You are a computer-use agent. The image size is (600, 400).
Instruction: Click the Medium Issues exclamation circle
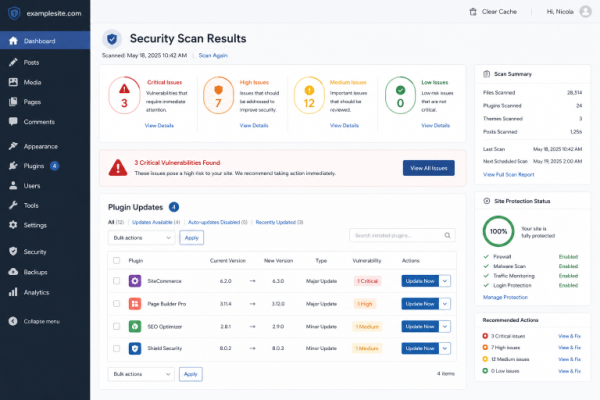(x=309, y=95)
